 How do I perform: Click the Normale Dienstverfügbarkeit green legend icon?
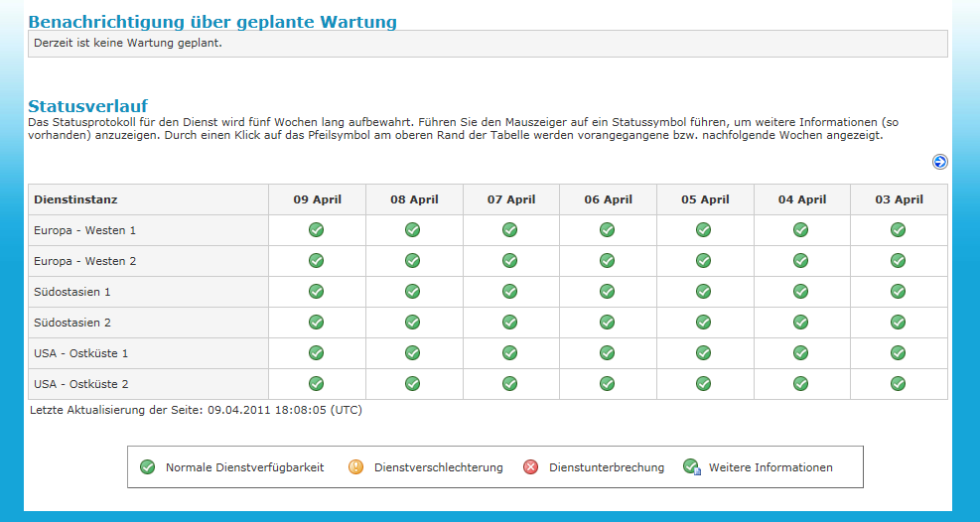[x=148, y=467]
